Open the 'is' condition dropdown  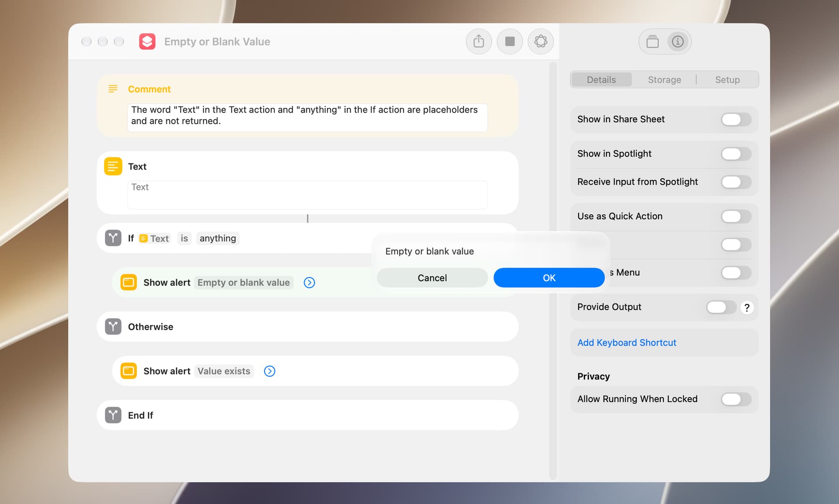pyautogui.click(x=184, y=238)
